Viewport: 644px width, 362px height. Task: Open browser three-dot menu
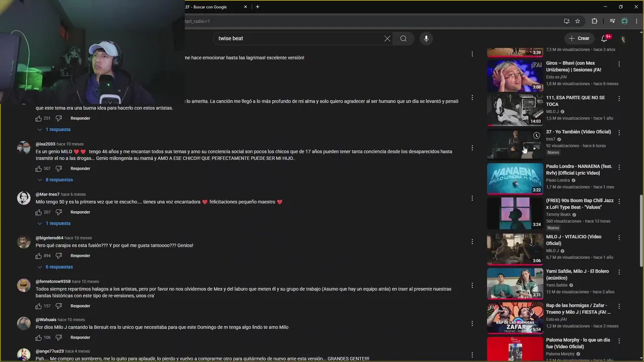636,21
